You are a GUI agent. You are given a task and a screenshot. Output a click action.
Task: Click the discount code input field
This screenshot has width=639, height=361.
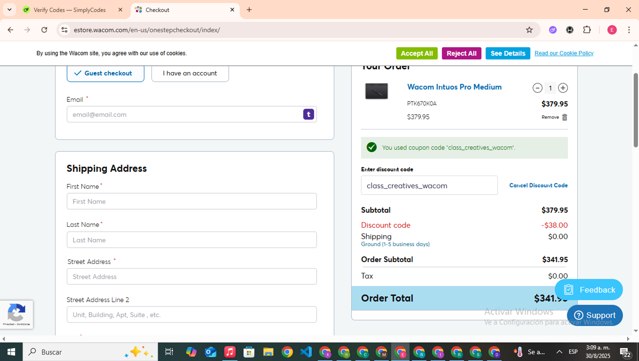coord(429,185)
